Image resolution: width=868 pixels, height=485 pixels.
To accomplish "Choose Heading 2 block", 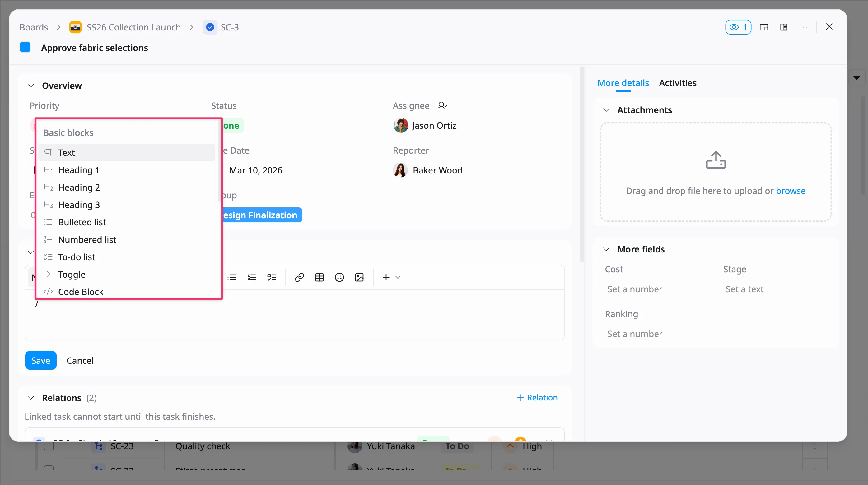I will coord(127,187).
